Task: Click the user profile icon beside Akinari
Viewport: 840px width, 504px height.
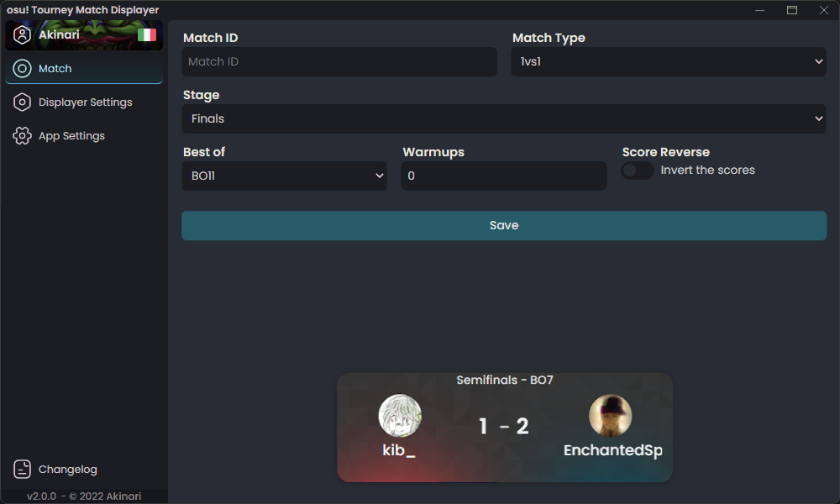Action: point(23,35)
